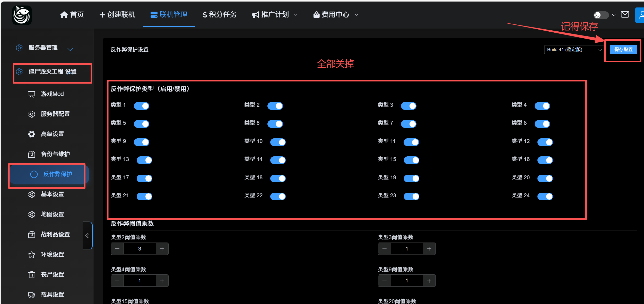Click the 保存配置 button
This screenshot has width=644, height=304.
[623, 50]
